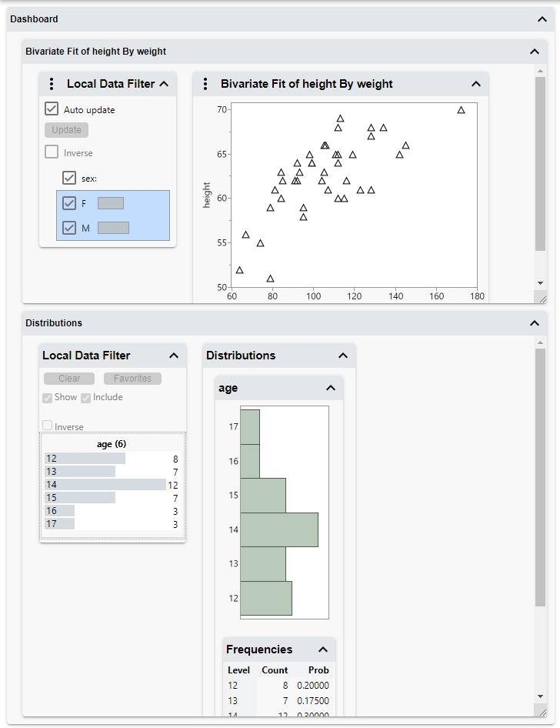Click the age 14 histogram bar
Screen dimensions: 560x728
pyautogui.click(x=279, y=529)
